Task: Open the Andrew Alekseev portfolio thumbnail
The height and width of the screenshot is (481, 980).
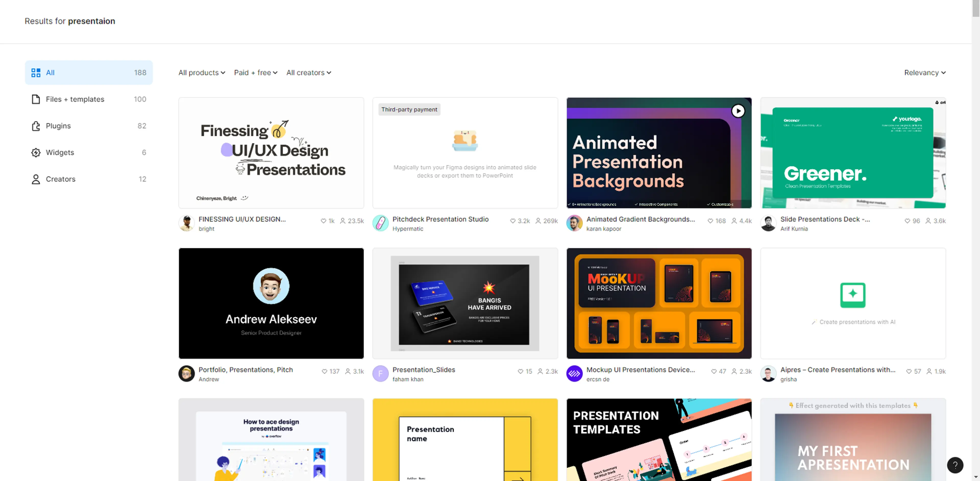Action: [271, 303]
